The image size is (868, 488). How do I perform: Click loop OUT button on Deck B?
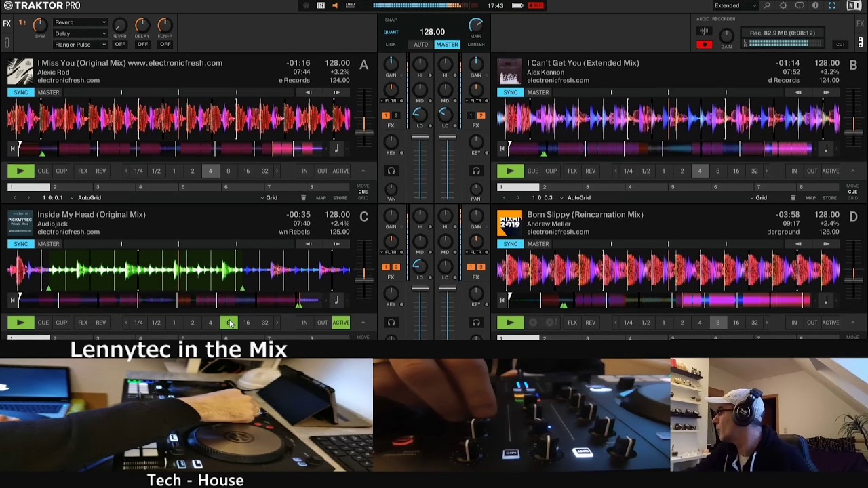[x=812, y=171]
